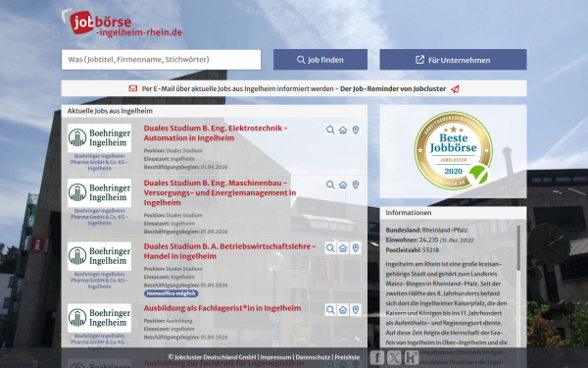Click map pin icon for Maschinenbau job
The width and height of the screenshot is (588, 368).
coord(356,184)
